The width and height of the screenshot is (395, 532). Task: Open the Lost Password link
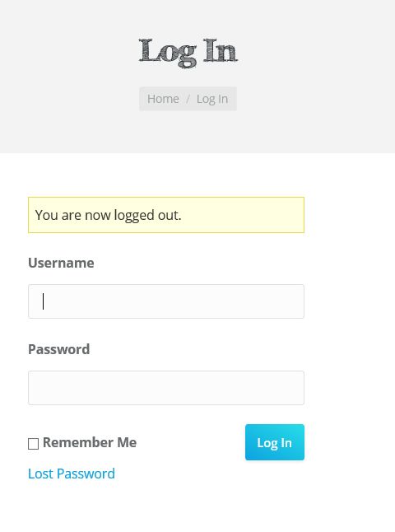tap(72, 474)
